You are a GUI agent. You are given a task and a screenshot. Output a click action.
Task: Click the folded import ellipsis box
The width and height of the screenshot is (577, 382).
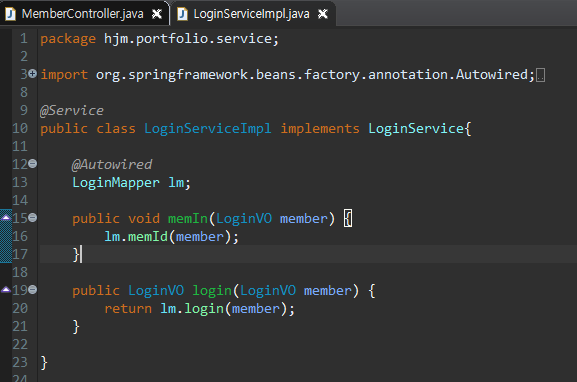tap(540, 75)
